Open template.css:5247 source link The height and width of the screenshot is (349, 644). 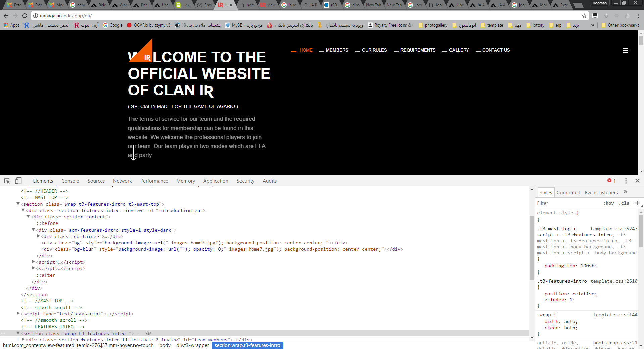click(x=613, y=229)
